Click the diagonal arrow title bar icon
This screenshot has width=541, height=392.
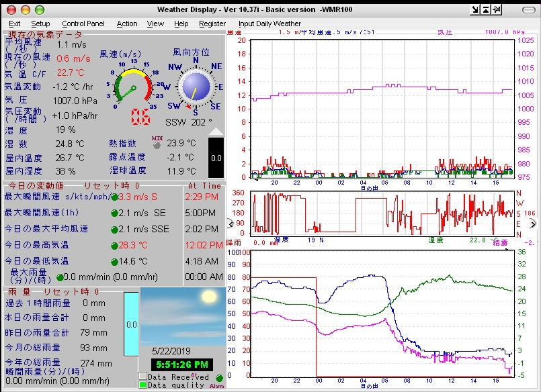tap(475, 10)
